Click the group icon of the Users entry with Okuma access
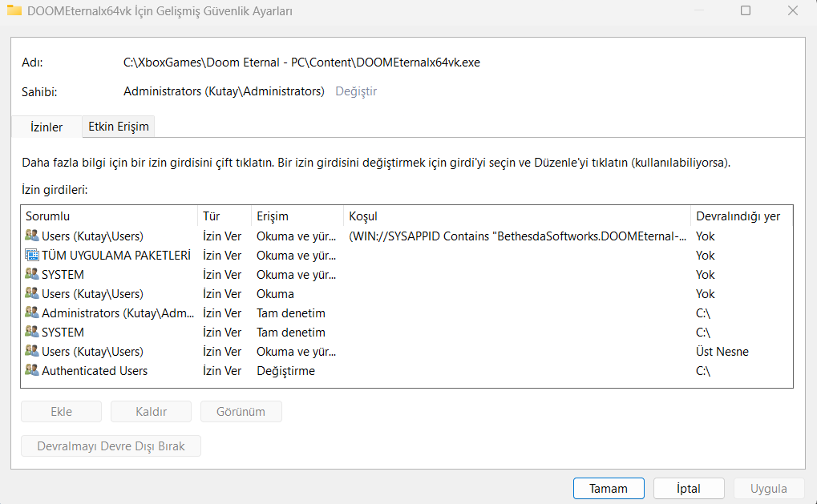Image resolution: width=817 pixels, height=504 pixels. 32,293
